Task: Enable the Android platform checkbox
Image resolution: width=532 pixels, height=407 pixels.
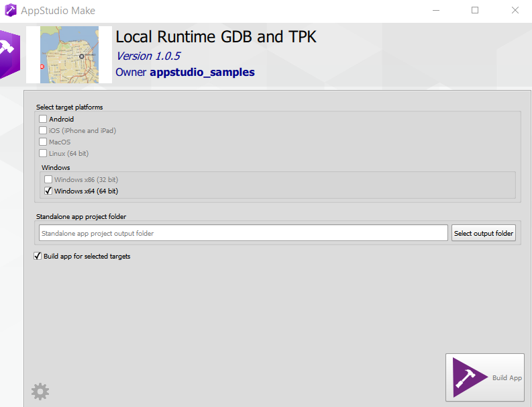Action: 43,119
